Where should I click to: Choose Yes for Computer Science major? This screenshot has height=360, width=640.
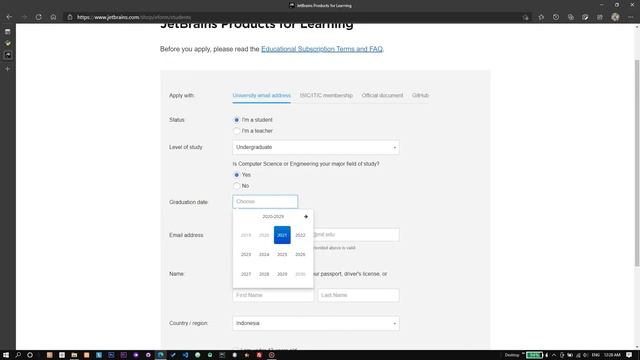point(236,175)
